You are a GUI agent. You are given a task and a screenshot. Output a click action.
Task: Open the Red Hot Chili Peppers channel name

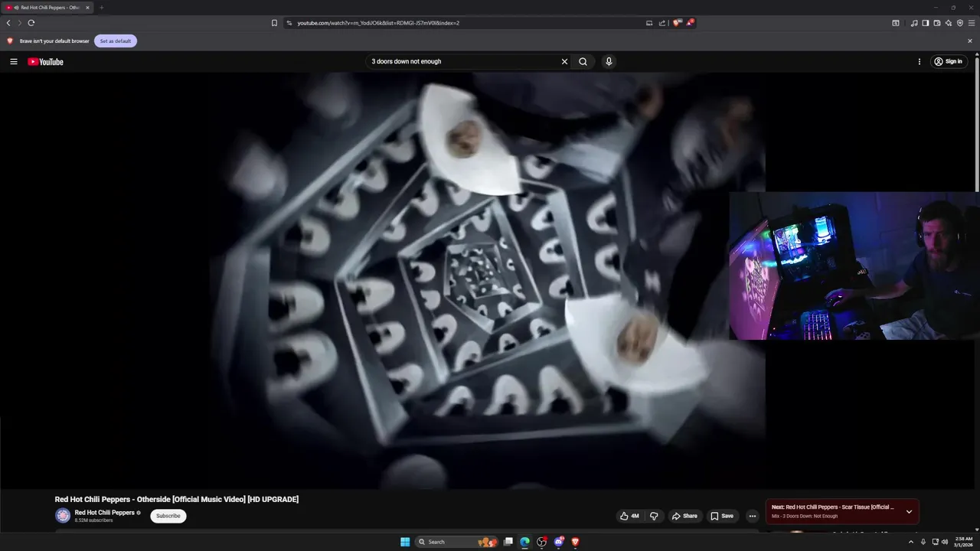pyautogui.click(x=105, y=513)
